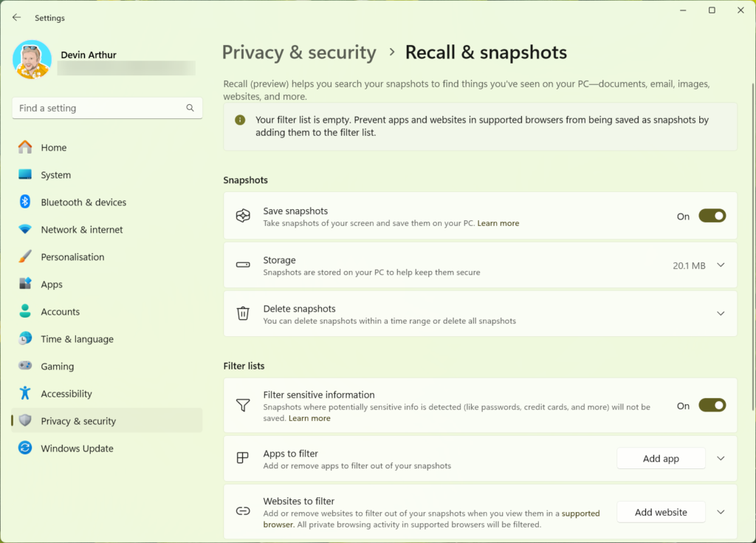This screenshot has height=543, width=756.
Task: Open the Accounts settings page
Action: coord(61,312)
